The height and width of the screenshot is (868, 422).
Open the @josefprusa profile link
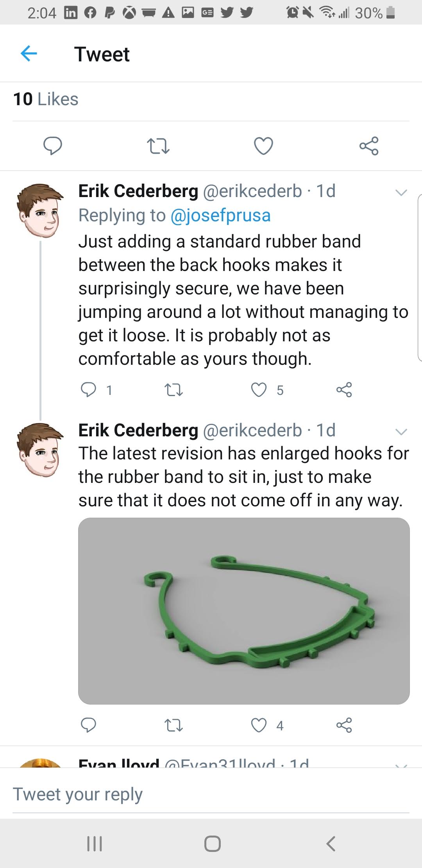(x=221, y=215)
